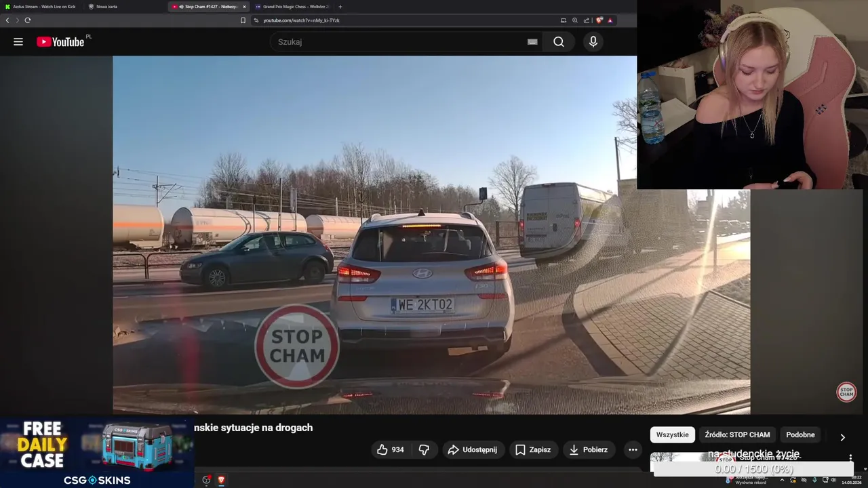Bookmark this page in address bar
This screenshot has height=488, width=868.
tap(243, 20)
